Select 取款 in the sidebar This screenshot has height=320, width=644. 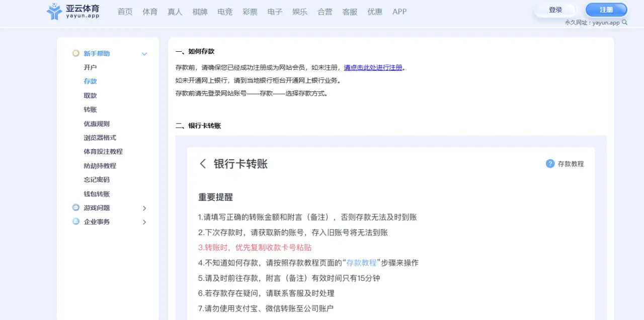point(90,95)
